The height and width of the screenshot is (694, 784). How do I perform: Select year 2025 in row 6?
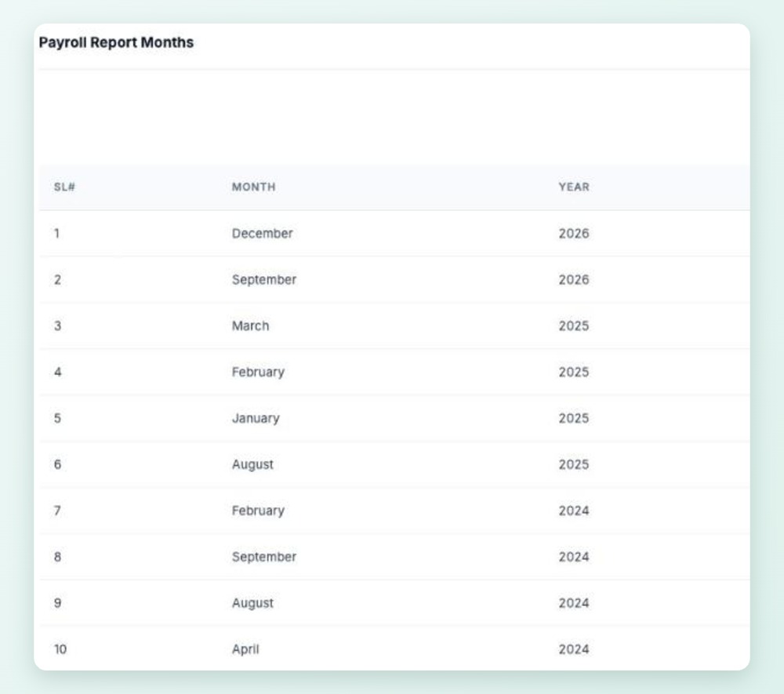tap(574, 464)
